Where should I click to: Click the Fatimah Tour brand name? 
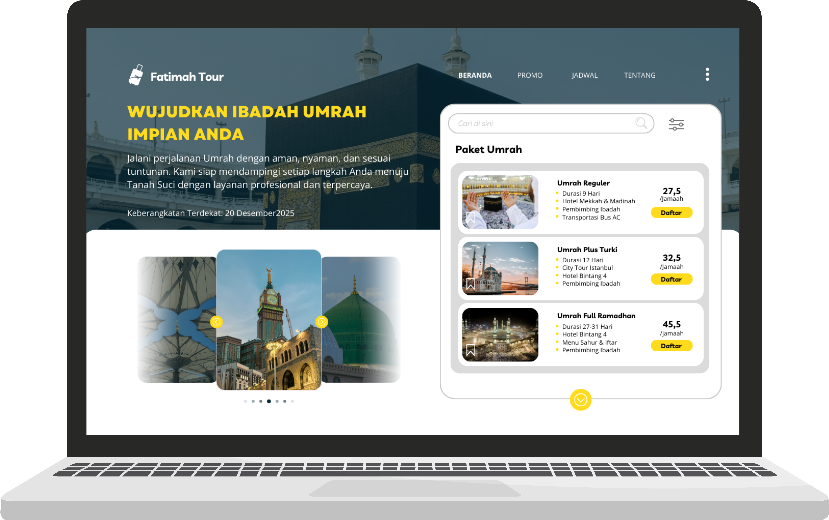pos(187,77)
